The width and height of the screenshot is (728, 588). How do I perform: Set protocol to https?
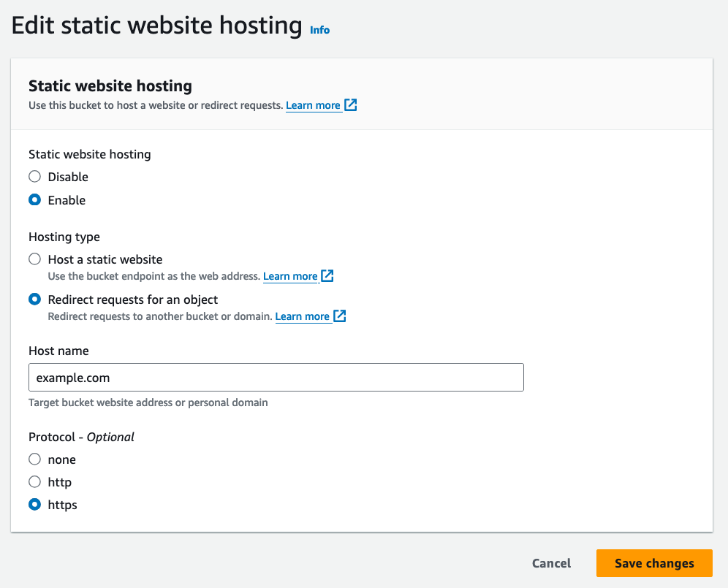[x=34, y=505]
